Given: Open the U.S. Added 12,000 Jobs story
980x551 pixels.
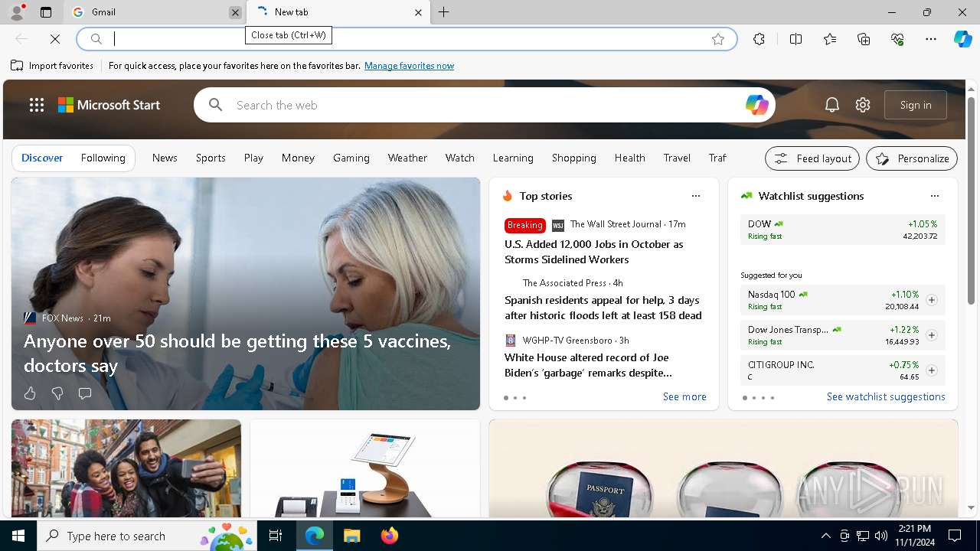Looking at the screenshot, I should (594, 252).
